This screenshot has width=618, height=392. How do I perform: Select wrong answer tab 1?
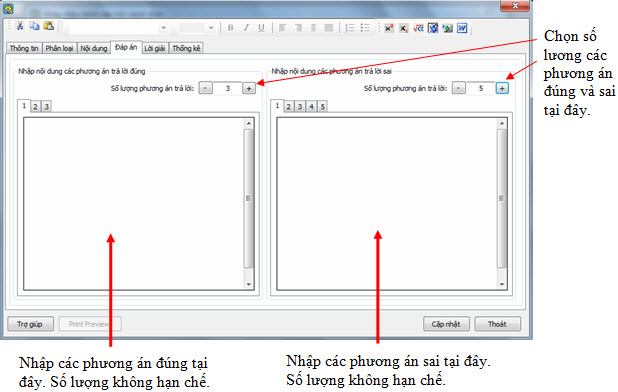pyautogui.click(x=277, y=106)
